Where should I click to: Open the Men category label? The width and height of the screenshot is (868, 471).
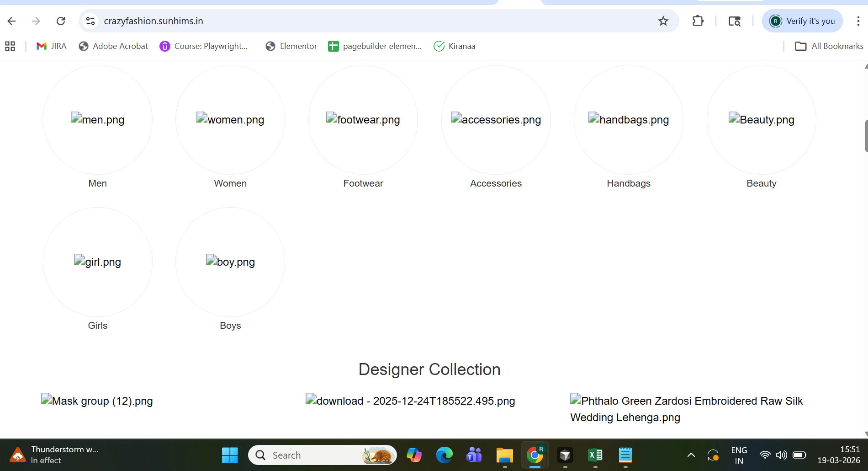[98, 183]
